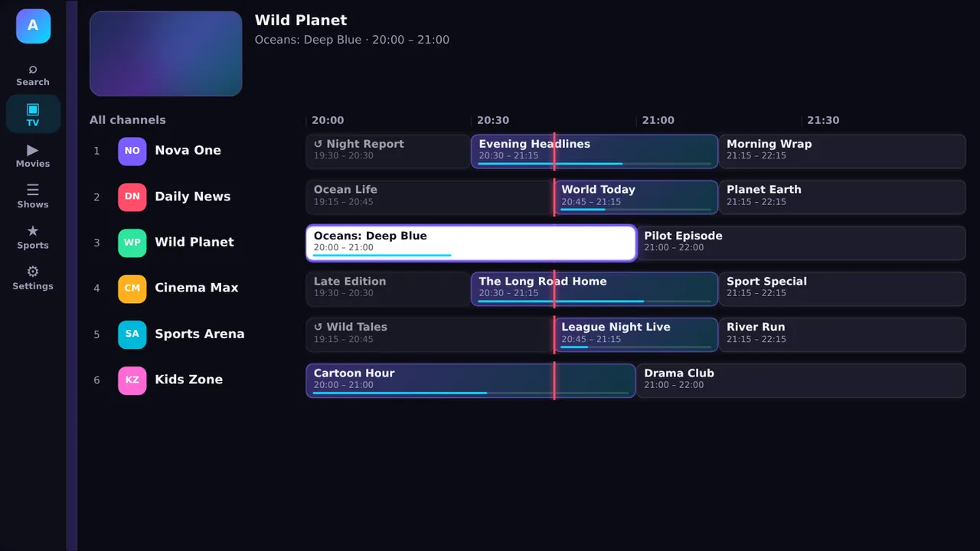Select Late Edition on Cinema Max
980x551 pixels.
click(387, 289)
